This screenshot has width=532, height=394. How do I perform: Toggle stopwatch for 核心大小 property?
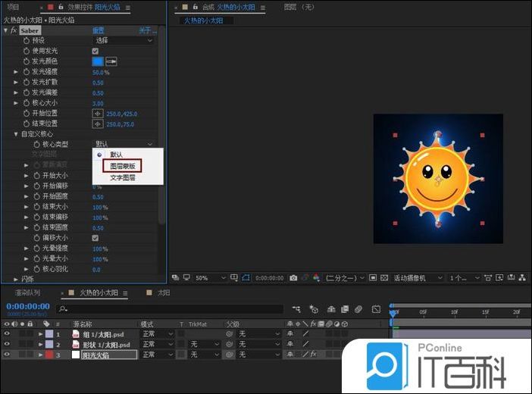click(27, 103)
